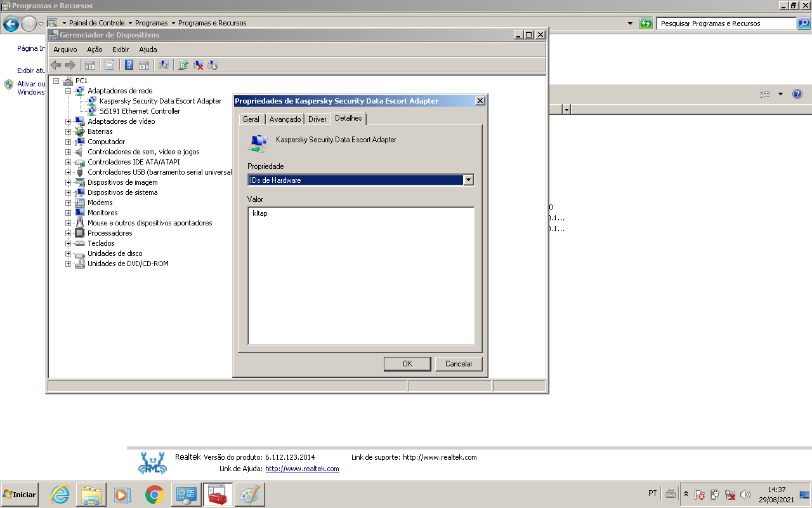The width and height of the screenshot is (812, 508).
Task: Expand Adaptadores de vídeo node
Action: pyautogui.click(x=69, y=121)
